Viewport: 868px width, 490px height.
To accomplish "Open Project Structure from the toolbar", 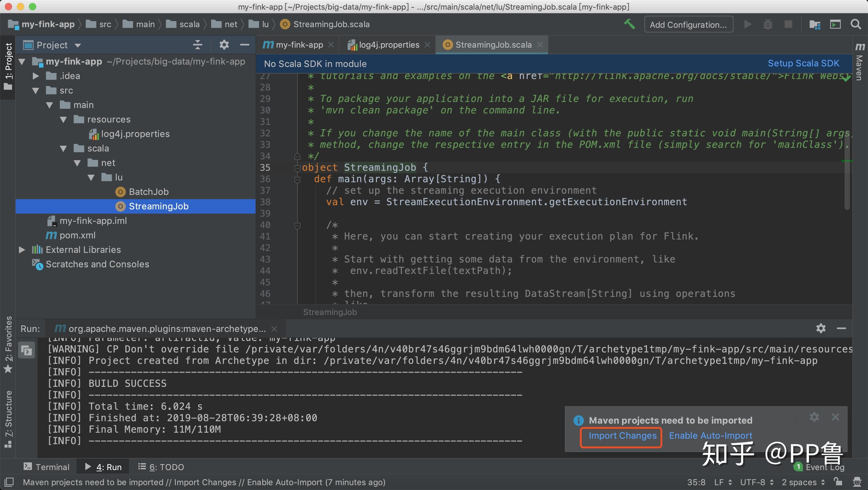I will pos(814,24).
